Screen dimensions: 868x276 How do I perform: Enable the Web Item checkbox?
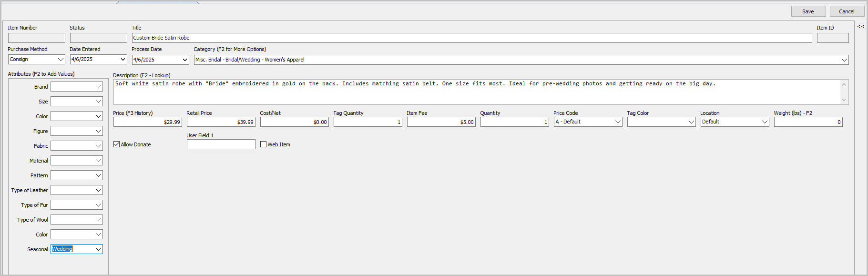(264, 144)
